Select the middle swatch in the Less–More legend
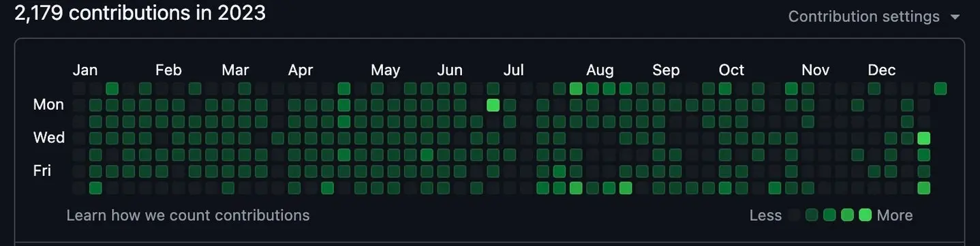This screenshot has width=980, height=246. pos(829,215)
